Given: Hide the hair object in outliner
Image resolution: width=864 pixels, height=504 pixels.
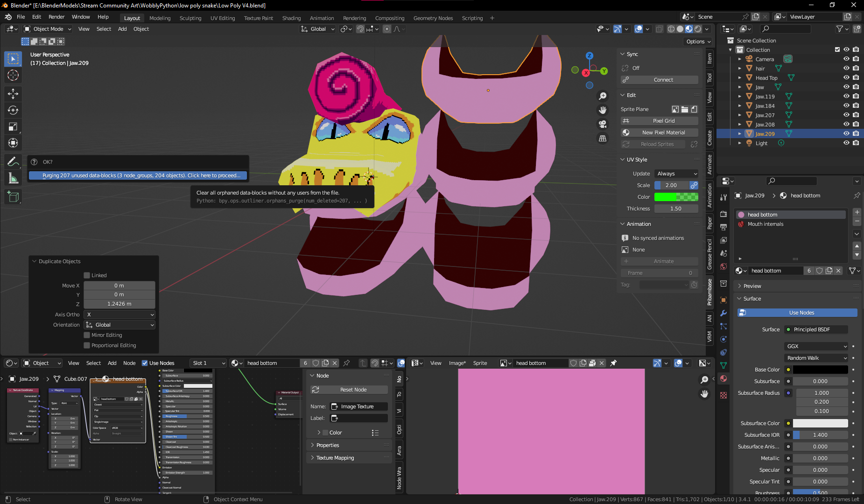Looking at the screenshot, I should coord(846,68).
